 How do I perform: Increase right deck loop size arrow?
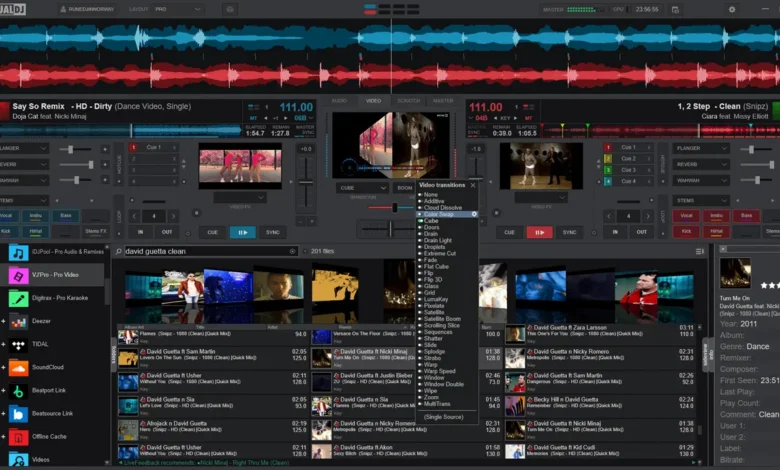click(648, 216)
